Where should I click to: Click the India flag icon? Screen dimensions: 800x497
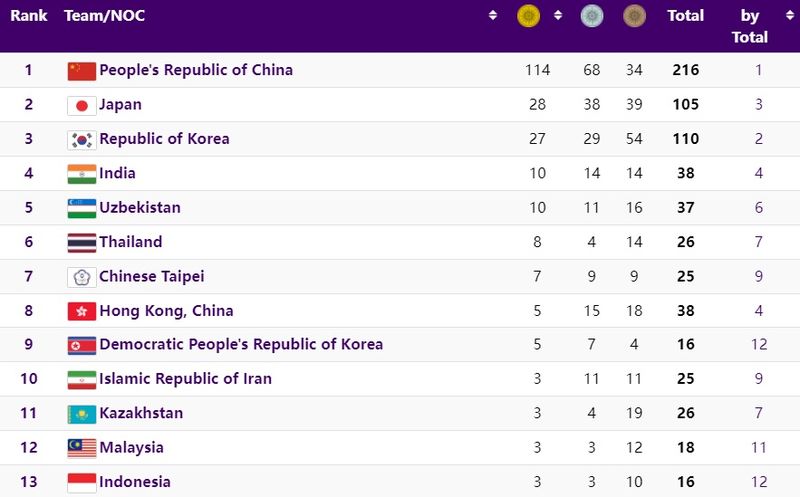click(81, 174)
